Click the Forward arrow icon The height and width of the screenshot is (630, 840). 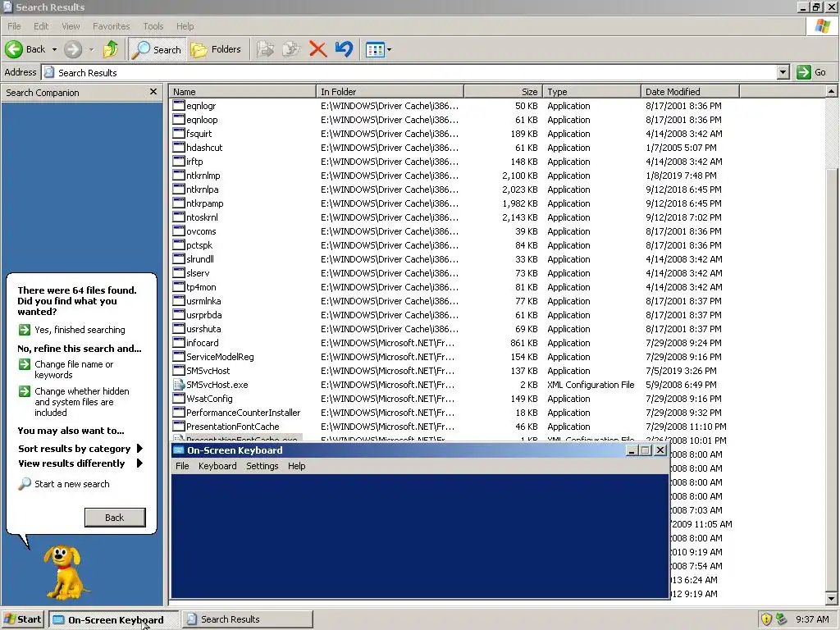point(73,49)
